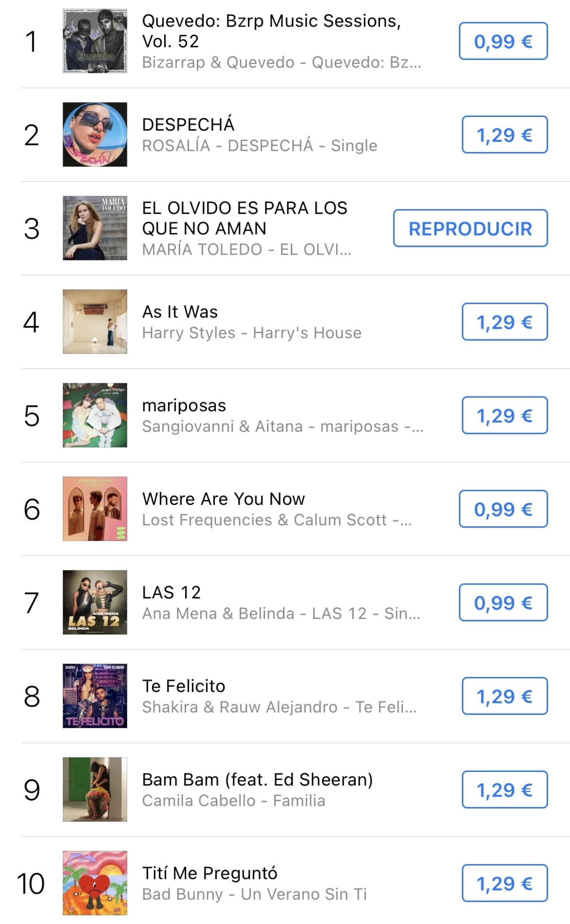Buy mariposas for 1,29 €

click(504, 416)
